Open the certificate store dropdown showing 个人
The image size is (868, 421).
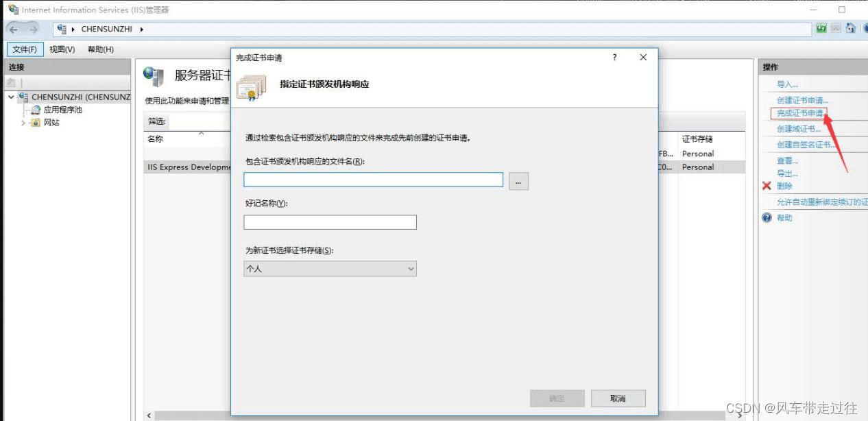(330, 269)
